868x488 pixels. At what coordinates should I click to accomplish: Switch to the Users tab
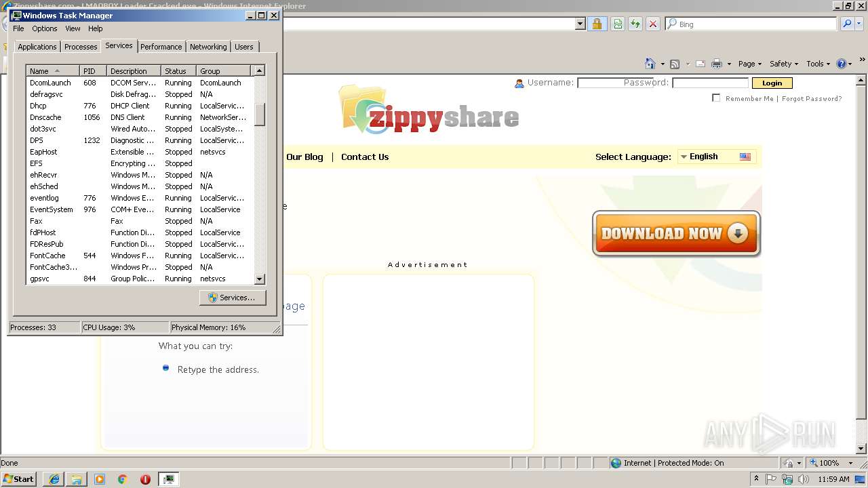point(244,47)
